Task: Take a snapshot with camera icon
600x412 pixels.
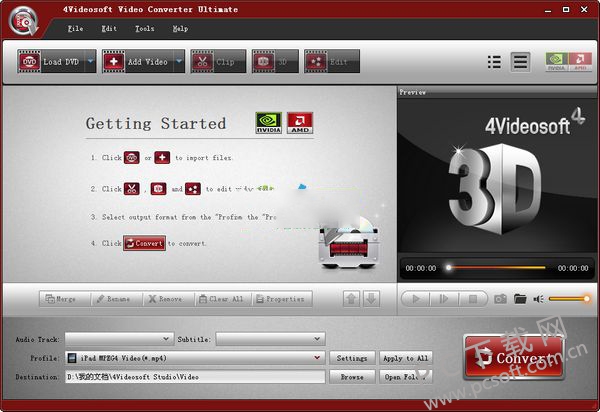Action: pyautogui.click(x=499, y=299)
